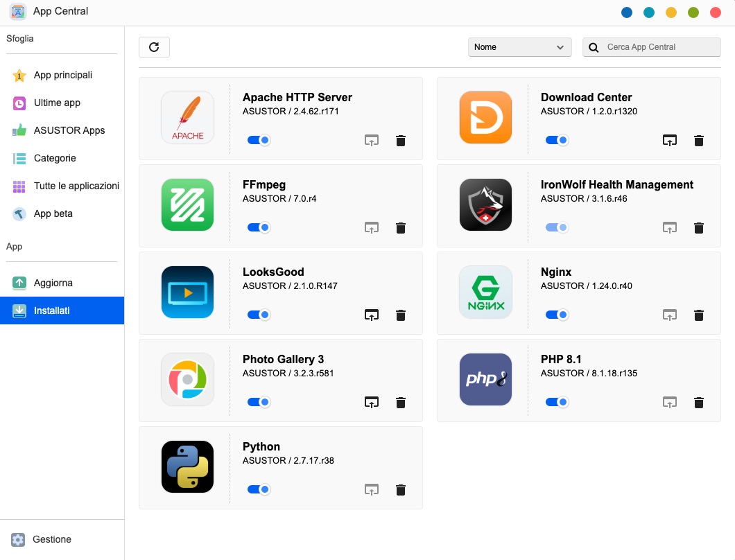Click open-app icon for Python
The image size is (735, 560).
tap(372, 489)
